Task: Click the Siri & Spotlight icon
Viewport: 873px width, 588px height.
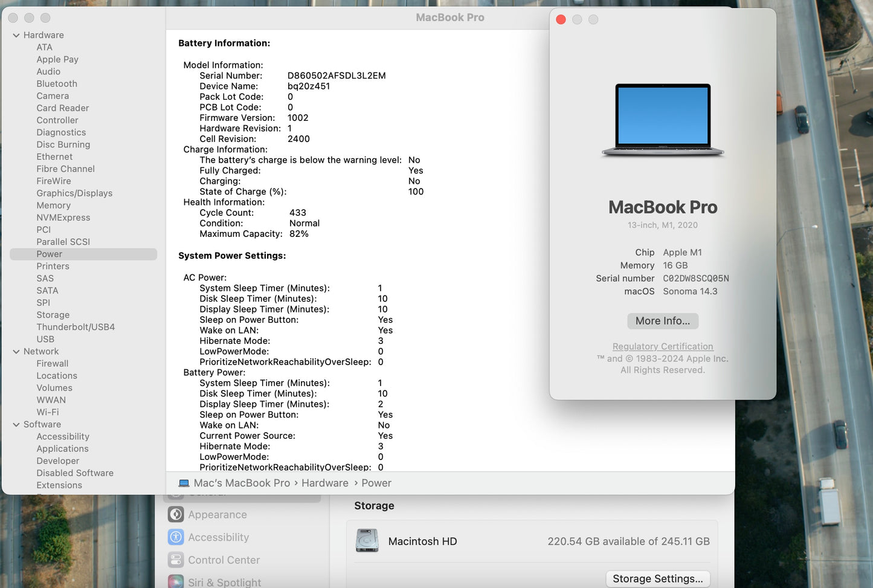Action: [176, 582]
